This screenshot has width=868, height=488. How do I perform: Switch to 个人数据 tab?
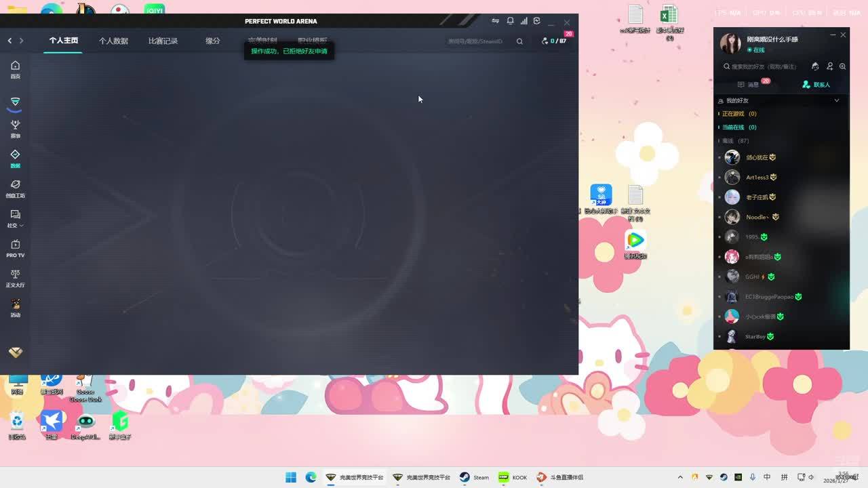pos(113,41)
